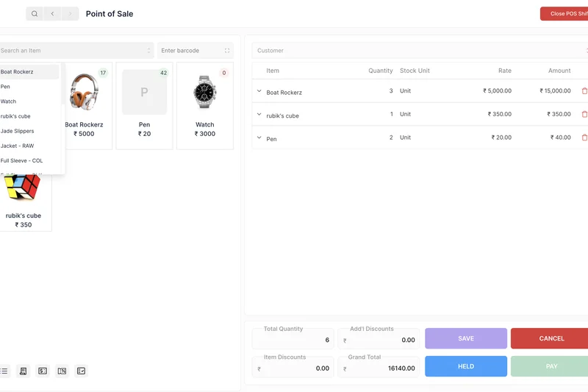The width and height of the screenshot is (588, 392).
Task: Click the Watch product card
Action: click(x=204, y=106)
